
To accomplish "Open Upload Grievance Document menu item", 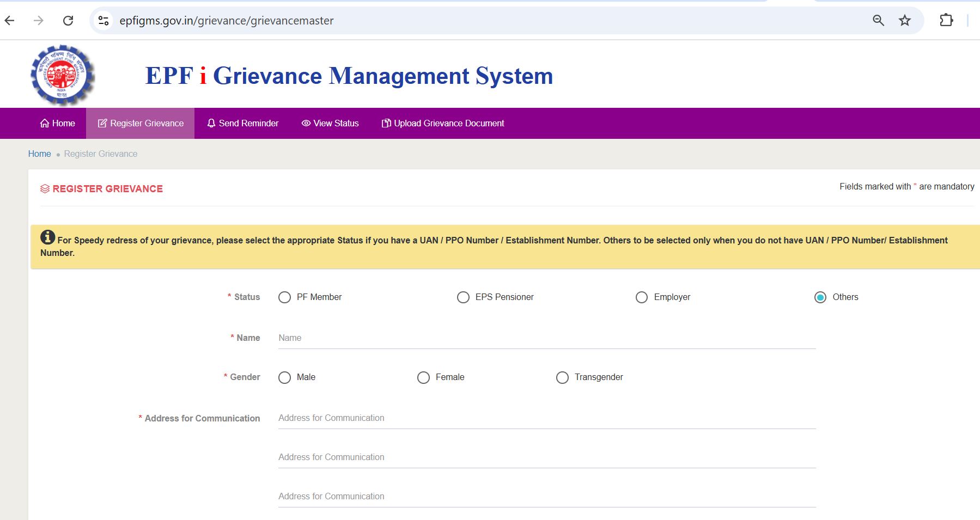I will point(443,124).
